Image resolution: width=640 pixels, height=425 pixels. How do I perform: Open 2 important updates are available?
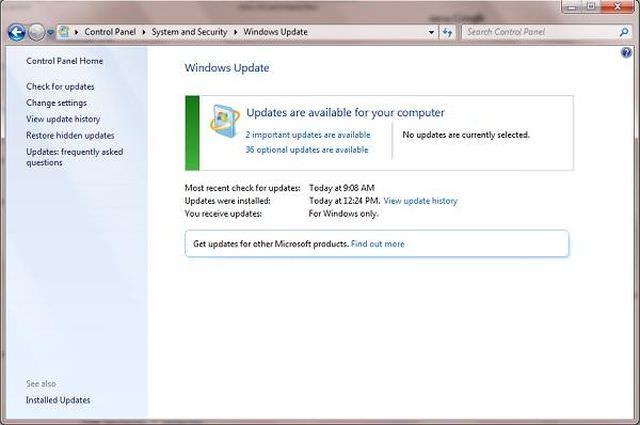[x=308, y=135]
